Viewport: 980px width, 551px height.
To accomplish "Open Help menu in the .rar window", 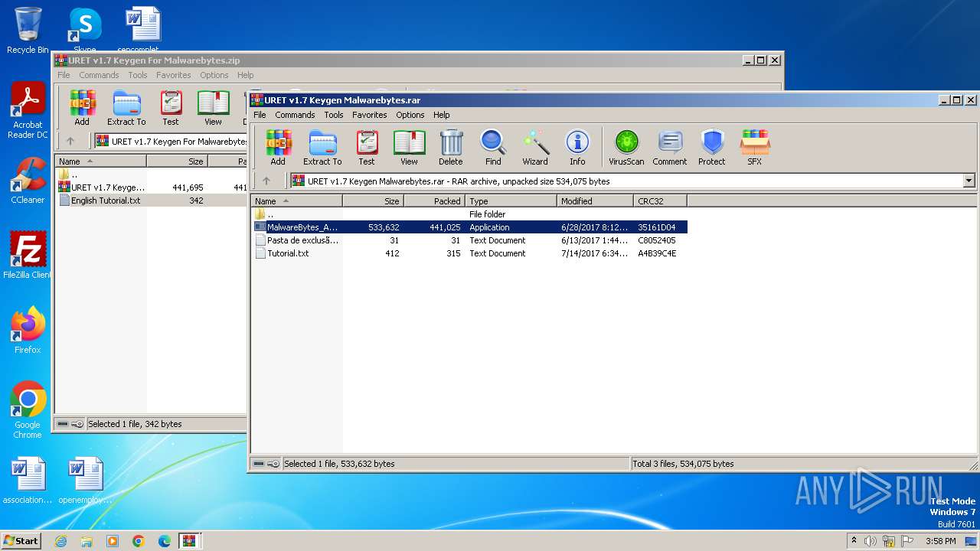I will pyautogui.click(x=442, y=115).
